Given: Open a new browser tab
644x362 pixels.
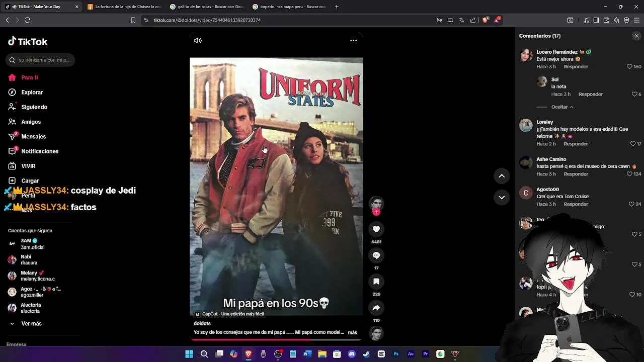Looking at the screenshot, I should (337, 7).
